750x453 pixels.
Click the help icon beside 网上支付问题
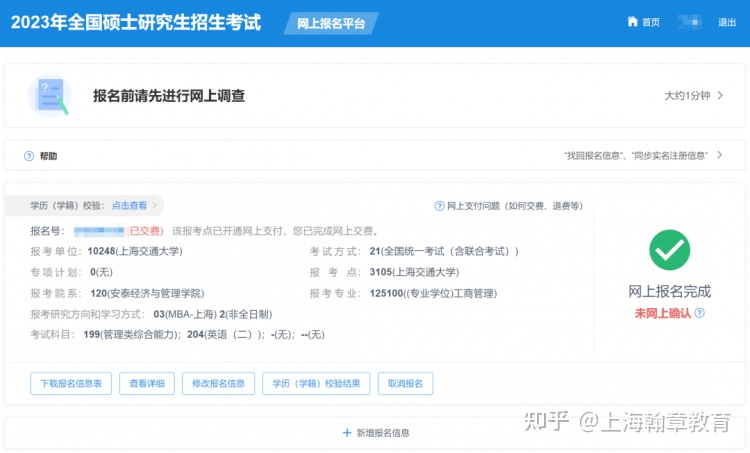coord(440,206)
